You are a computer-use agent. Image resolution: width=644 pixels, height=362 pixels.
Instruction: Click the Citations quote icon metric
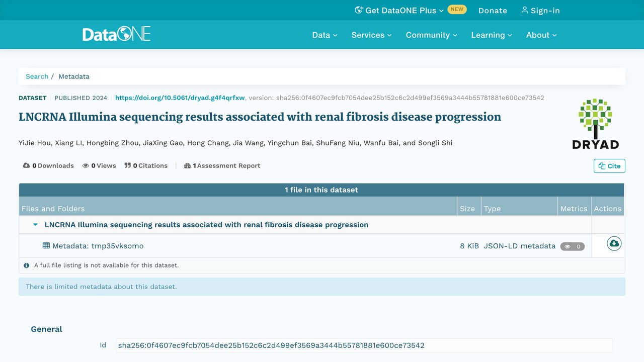pos(128,165)
